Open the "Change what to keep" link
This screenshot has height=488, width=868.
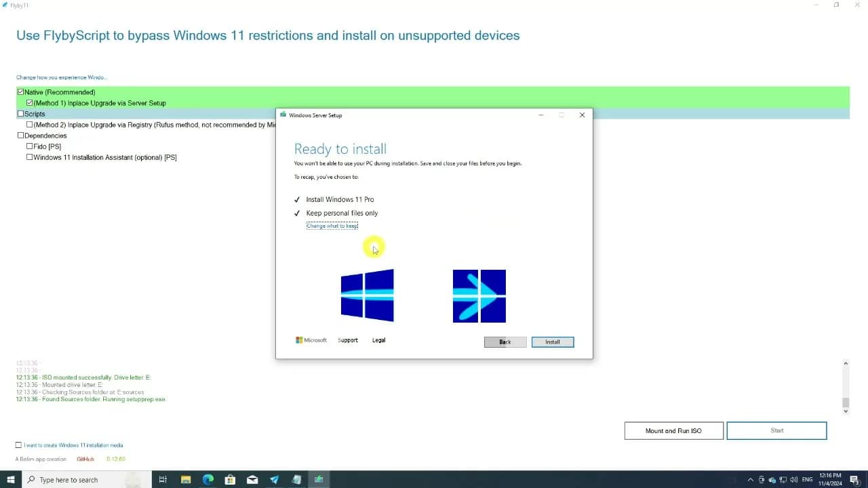[332, 225]
